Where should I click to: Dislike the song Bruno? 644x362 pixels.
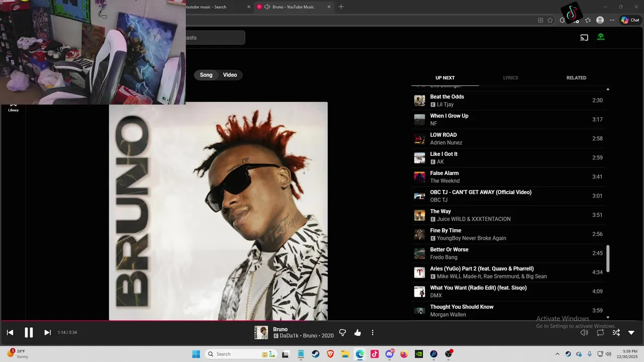click(x=343, y=332)
